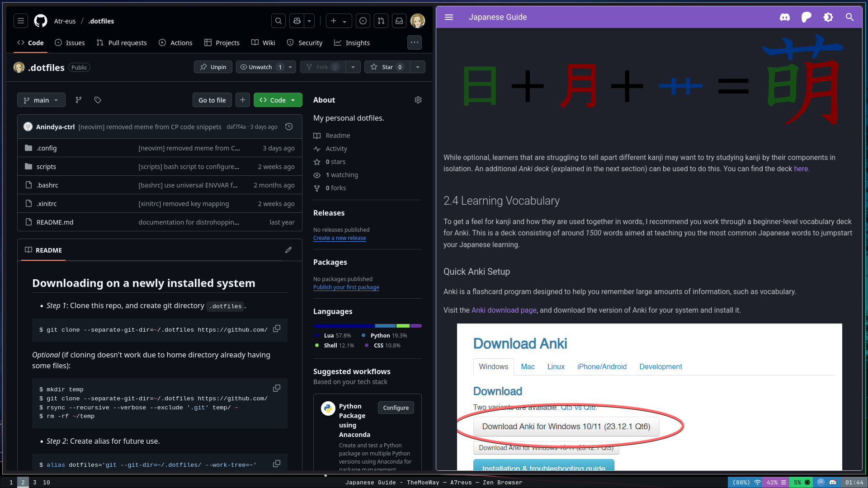Star the .dotfiles repository
The width and height of the screenshot is (868, 488).
[x=387, y=67]
